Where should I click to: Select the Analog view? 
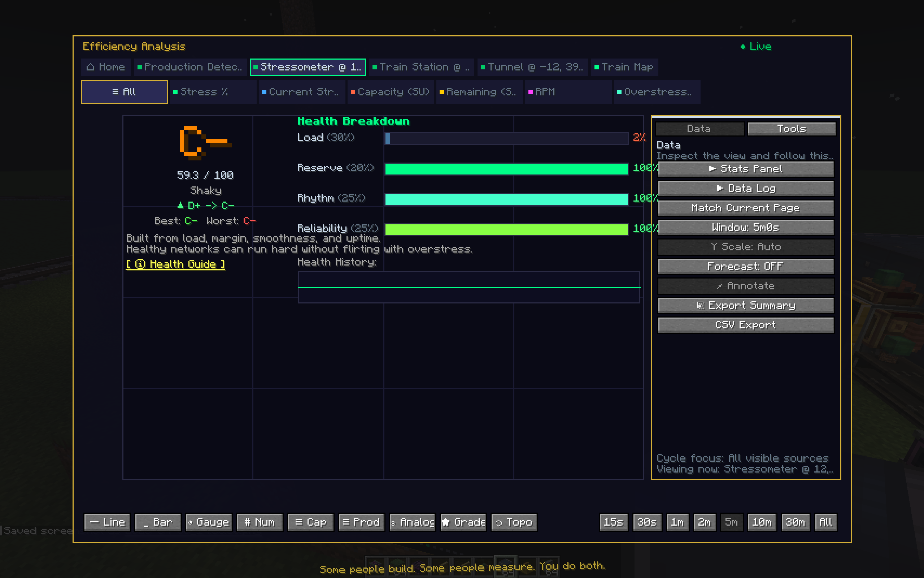(412, 522)
